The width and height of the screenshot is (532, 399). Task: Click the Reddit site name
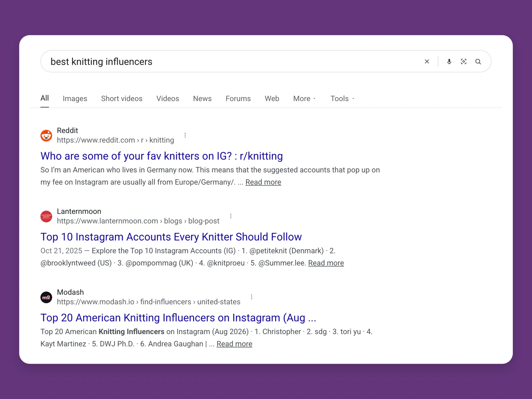tap(67, 130)
